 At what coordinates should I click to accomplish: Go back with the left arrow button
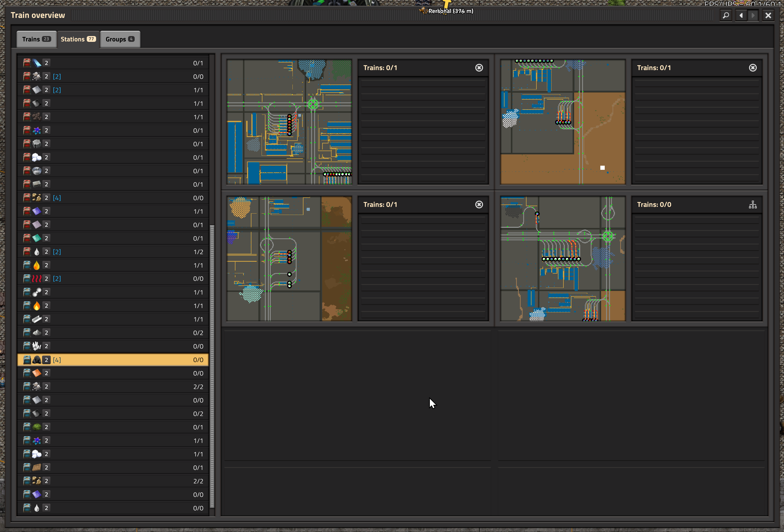click(x=741, y=15)
